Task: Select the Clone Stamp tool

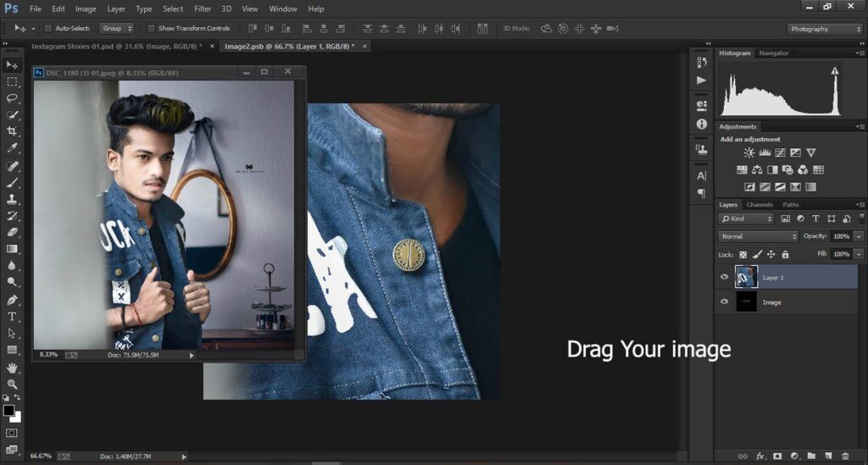Action: pos(12,199)
